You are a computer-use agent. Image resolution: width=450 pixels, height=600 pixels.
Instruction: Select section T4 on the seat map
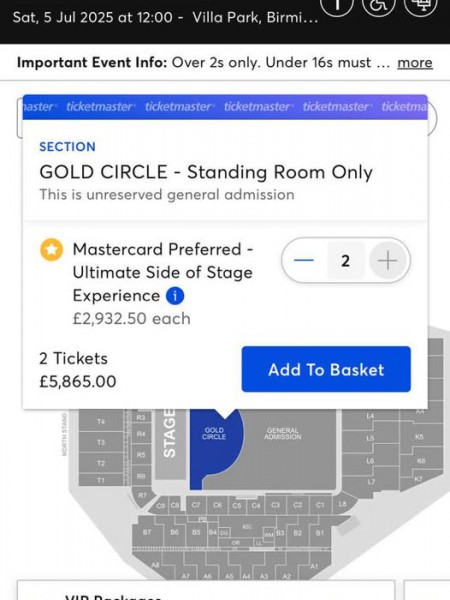click(x=101, y=421)
